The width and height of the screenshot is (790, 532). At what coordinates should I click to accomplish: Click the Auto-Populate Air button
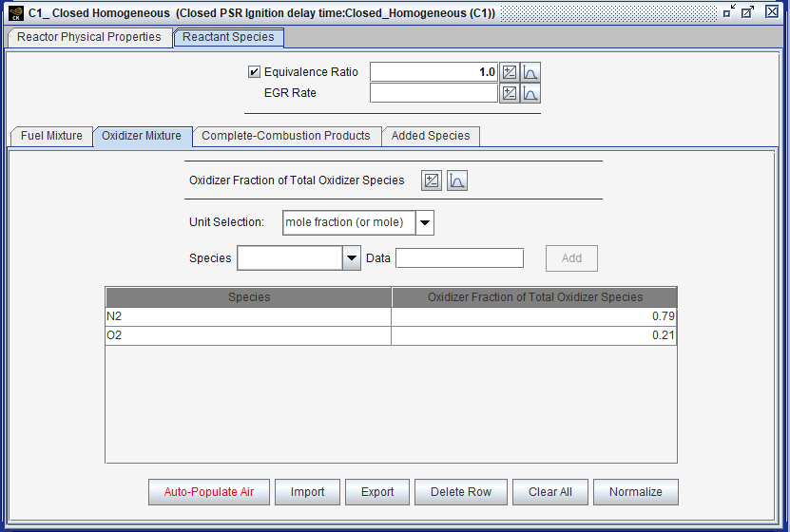point(209,492)
